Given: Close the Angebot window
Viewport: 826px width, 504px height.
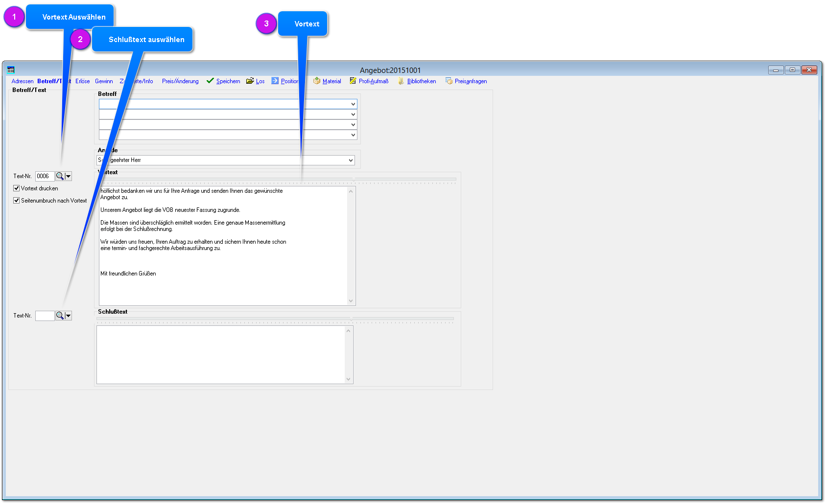Looking at the screenshot, I should click(x=809, y=70).
